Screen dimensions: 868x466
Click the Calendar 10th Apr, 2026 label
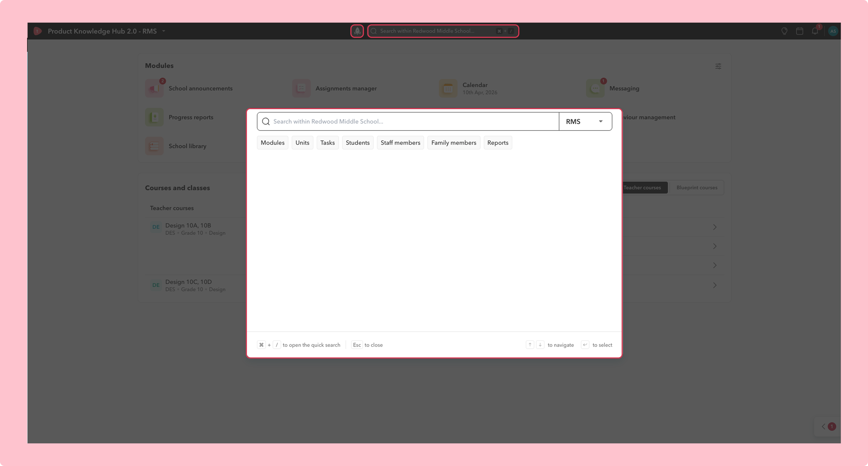click(480, 88)
